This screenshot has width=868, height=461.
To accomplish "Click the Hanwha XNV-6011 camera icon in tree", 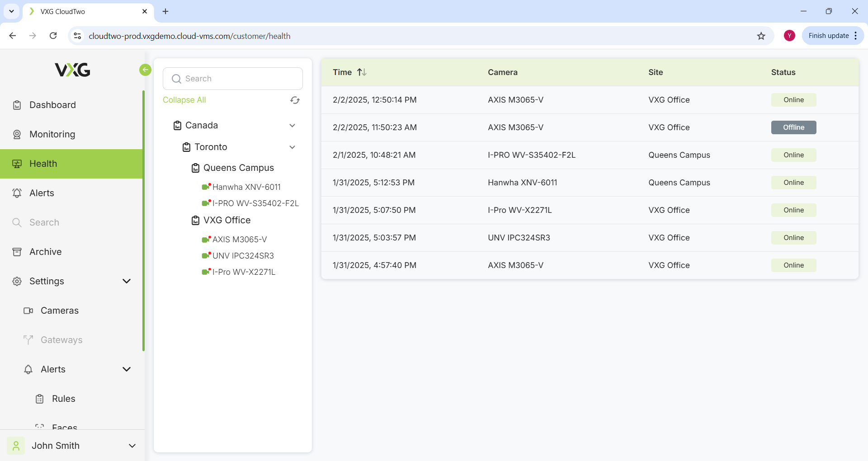I will (x=206, y=187).
